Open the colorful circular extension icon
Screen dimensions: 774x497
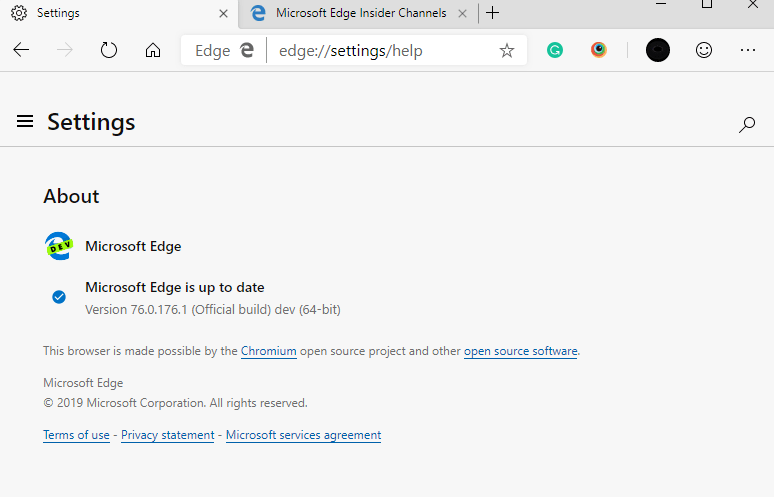tap(599, 50)
